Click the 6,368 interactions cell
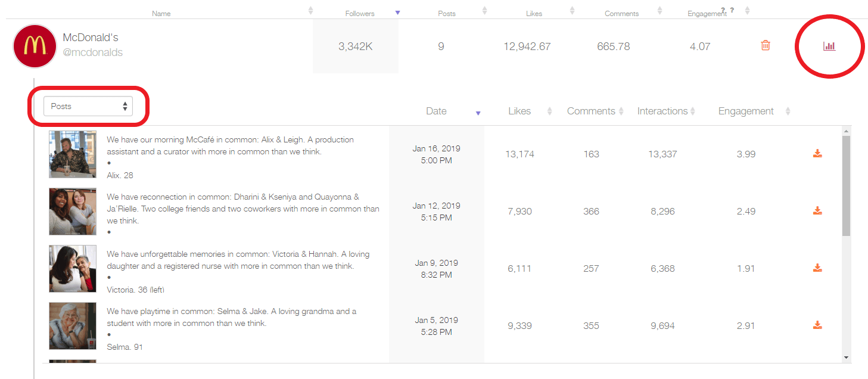868x379 pixels. pos(662,269)
